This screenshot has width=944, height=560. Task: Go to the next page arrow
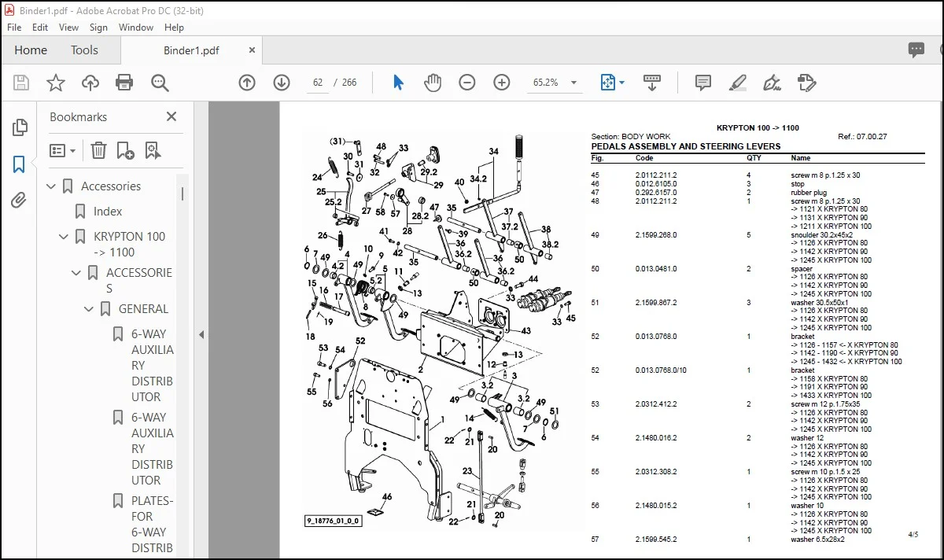tap(282, 83)
